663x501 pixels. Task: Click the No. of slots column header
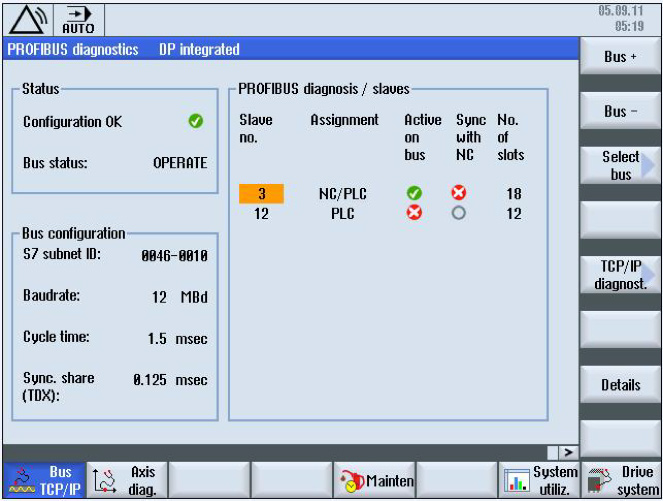pos(510,137)
